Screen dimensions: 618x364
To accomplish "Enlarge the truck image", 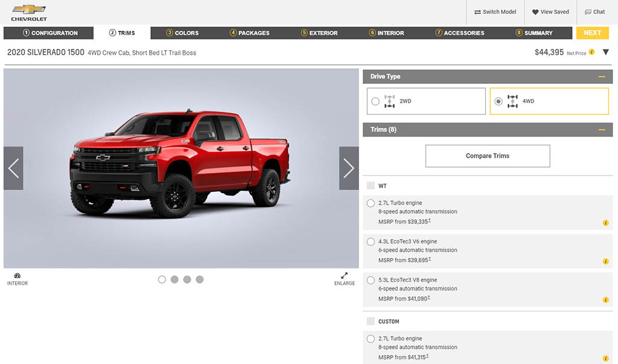I will click(x=345, y=279).
